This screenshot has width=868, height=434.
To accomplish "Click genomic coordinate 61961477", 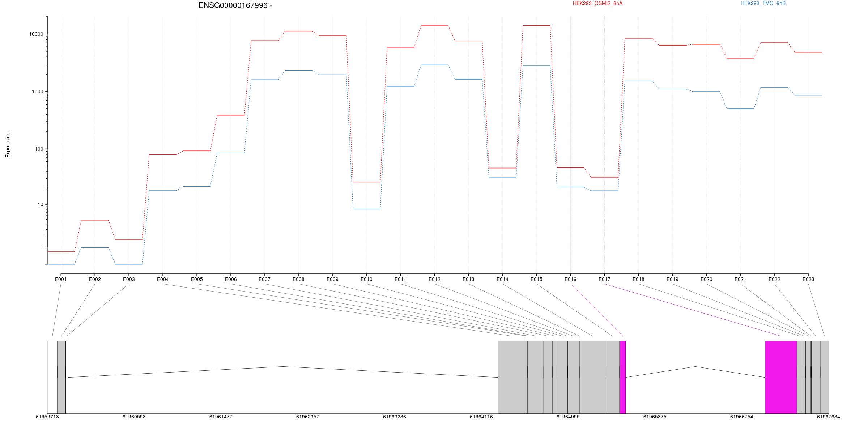I will click(221, 417).
